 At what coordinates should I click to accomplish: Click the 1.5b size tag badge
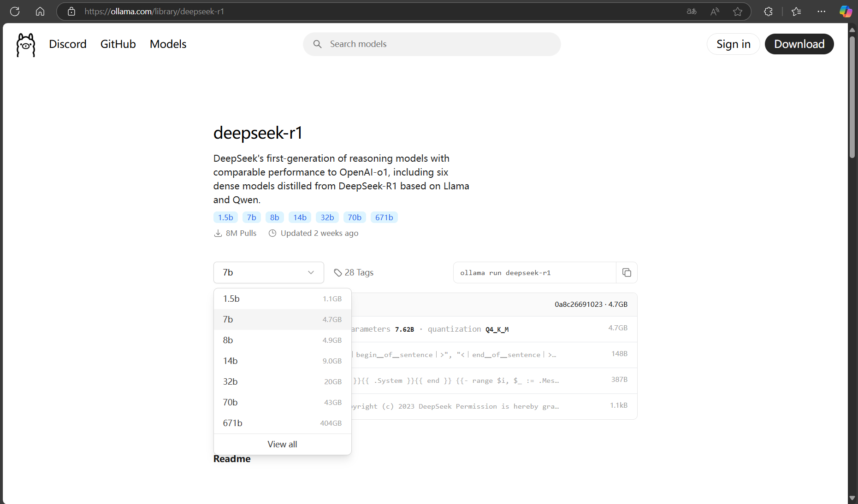[x=226, y=217]
